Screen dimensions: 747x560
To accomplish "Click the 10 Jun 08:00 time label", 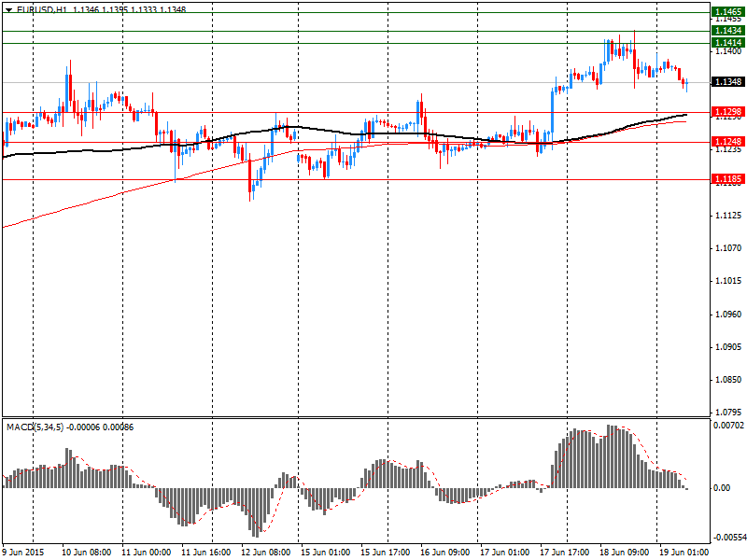I will pos(87,553).
